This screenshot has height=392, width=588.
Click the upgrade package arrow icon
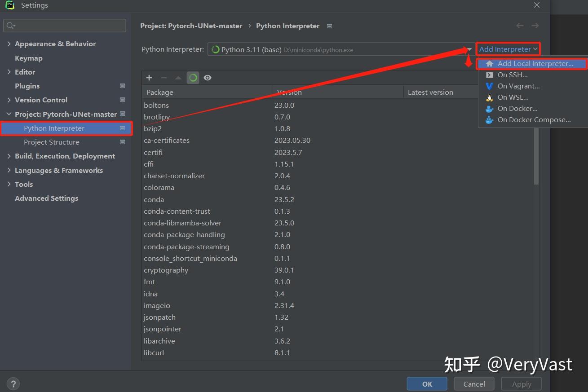click(x=177, y=77)
